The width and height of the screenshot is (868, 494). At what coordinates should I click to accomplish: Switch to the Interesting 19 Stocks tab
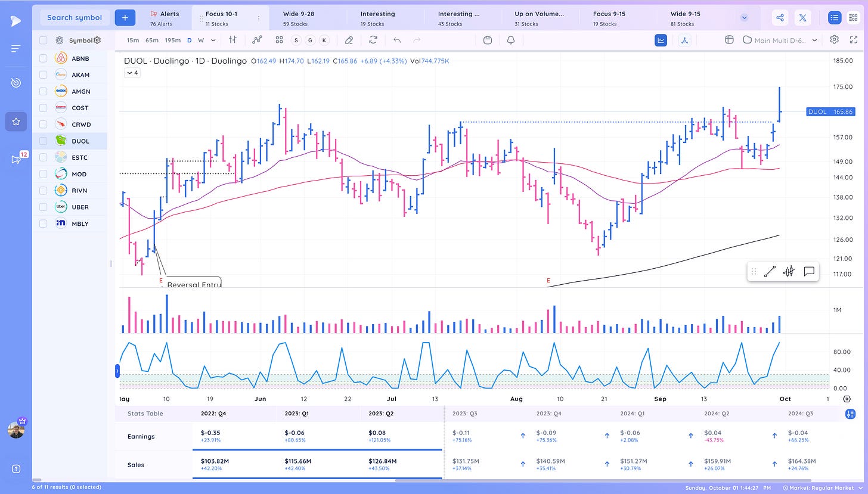click(x=386, y=18)
